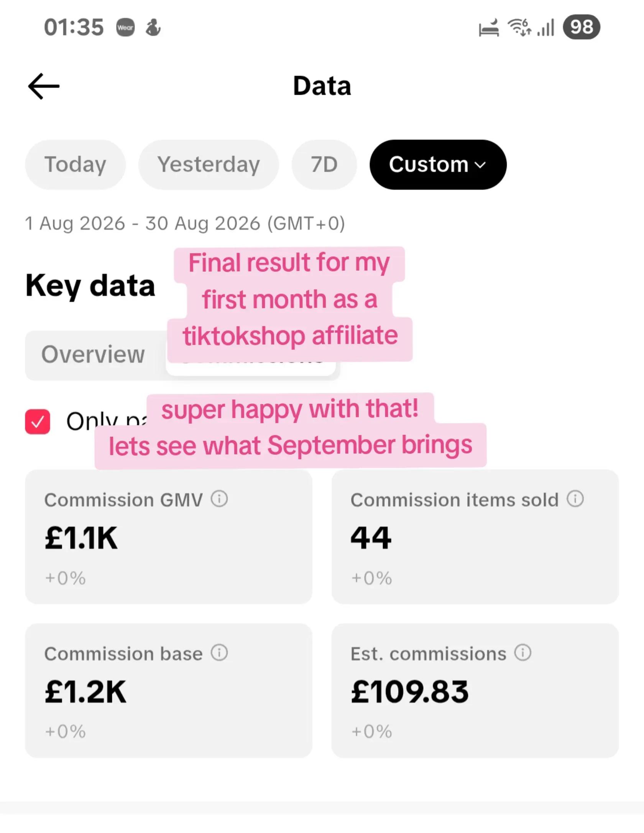This screenshot has width=644, height=833.
Task: Tap the battery level indicator
Action: pos(581,27)
